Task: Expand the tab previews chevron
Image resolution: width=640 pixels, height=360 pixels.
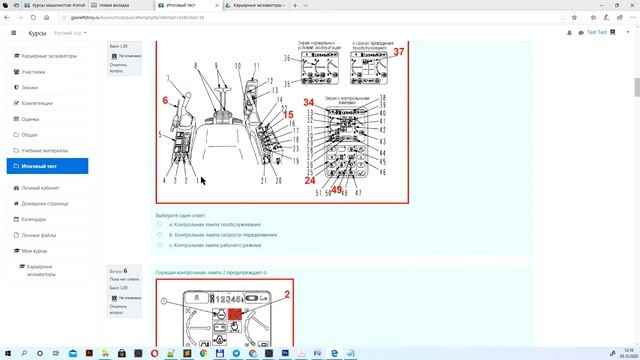Action: coord(306,5)
